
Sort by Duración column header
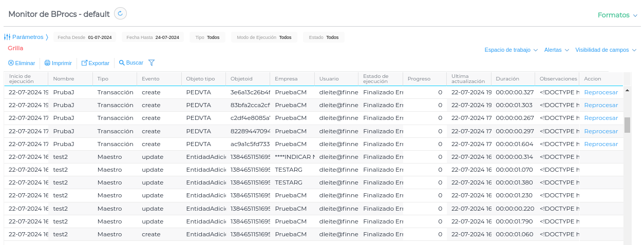pyautogui.click(x=507, y=79)
